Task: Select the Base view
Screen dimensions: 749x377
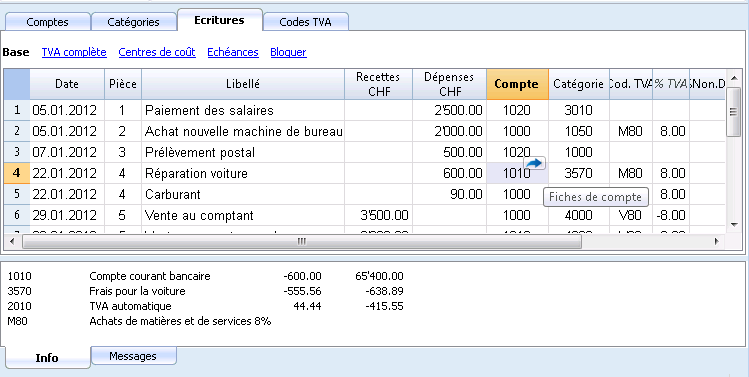Action: pyautogui.click(x=16, y=52)
